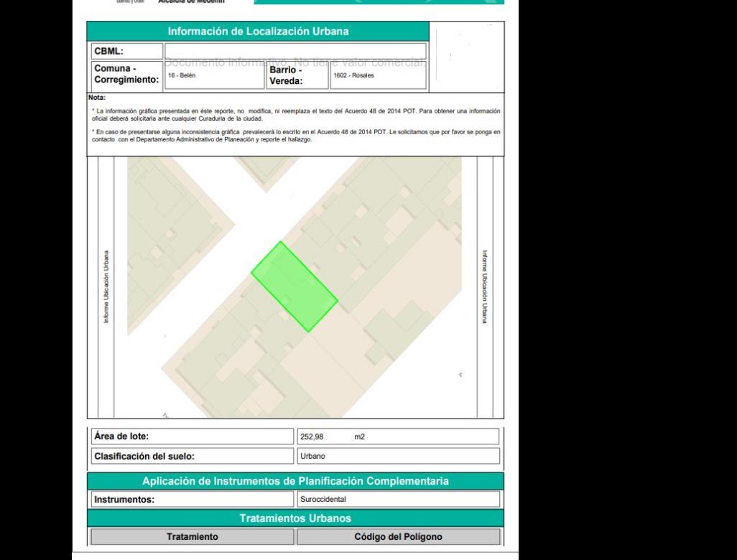Click the 'Tratamiento' column header
Viewport: 737px width, 560px height.
point(193,536)
